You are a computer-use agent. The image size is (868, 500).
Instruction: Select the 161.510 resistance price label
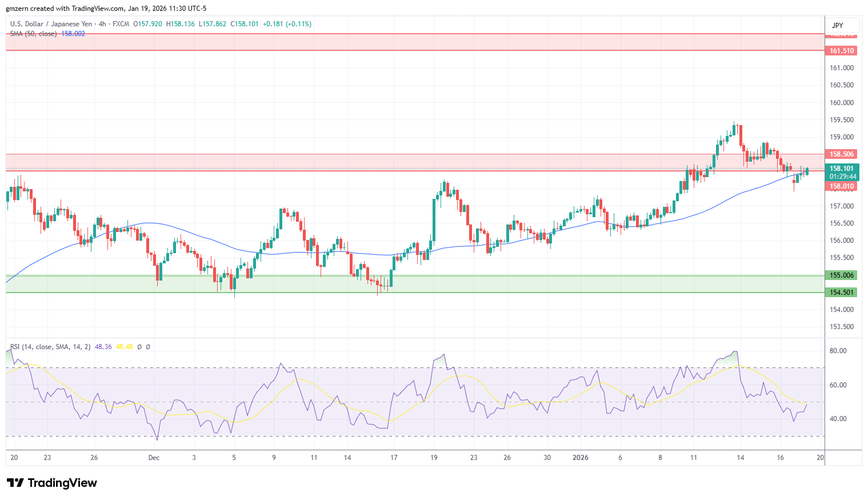(x=842, y=51)
